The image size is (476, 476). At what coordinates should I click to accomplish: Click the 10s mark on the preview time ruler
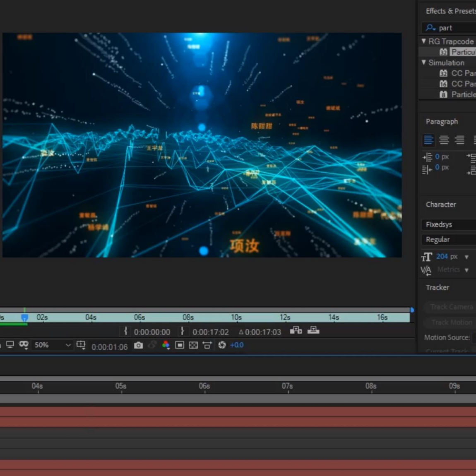coord(236,317)
